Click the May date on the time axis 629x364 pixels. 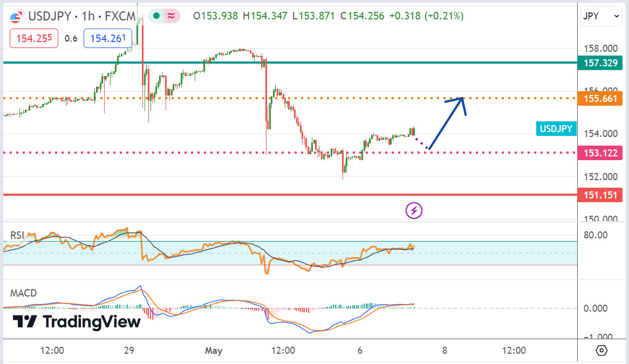pyautogui.click(x=214, y=351)
